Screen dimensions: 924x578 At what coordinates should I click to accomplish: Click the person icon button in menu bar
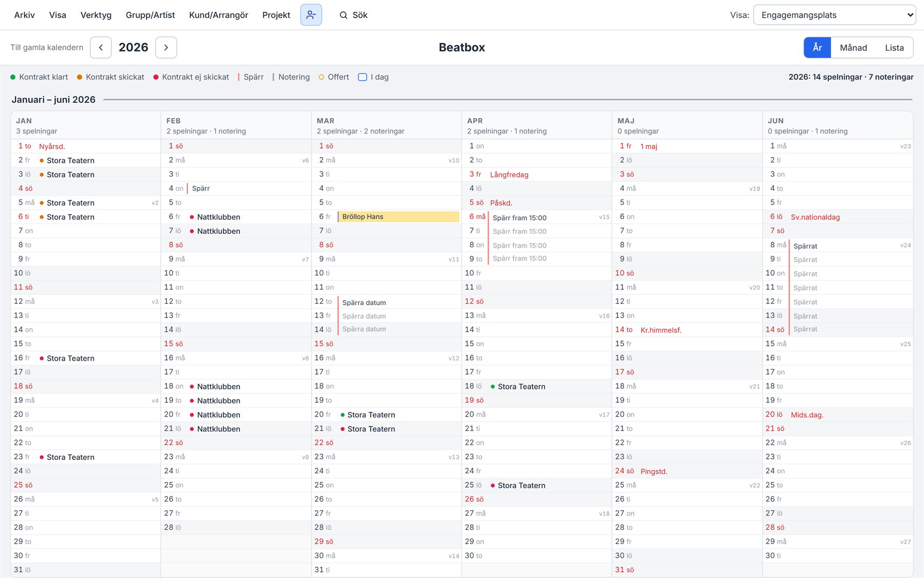(311, 15)
